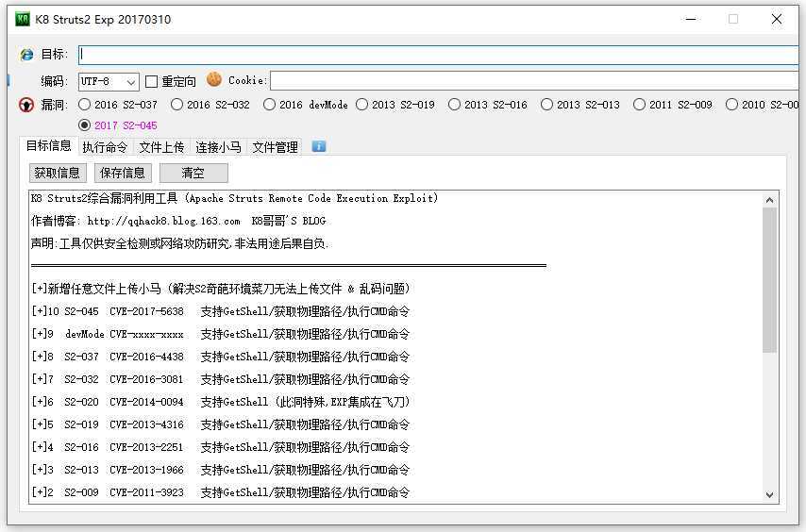The height and width of the screenshot is (532, 806).
Task: Click the scrollbar up arrow in output
Action: (769, 200)
